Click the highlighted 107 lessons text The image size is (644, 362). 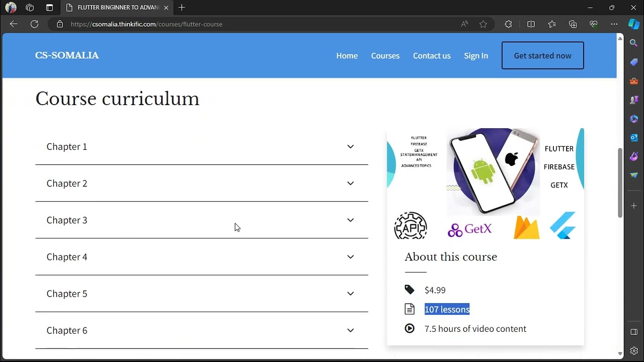tap(447, 309)
